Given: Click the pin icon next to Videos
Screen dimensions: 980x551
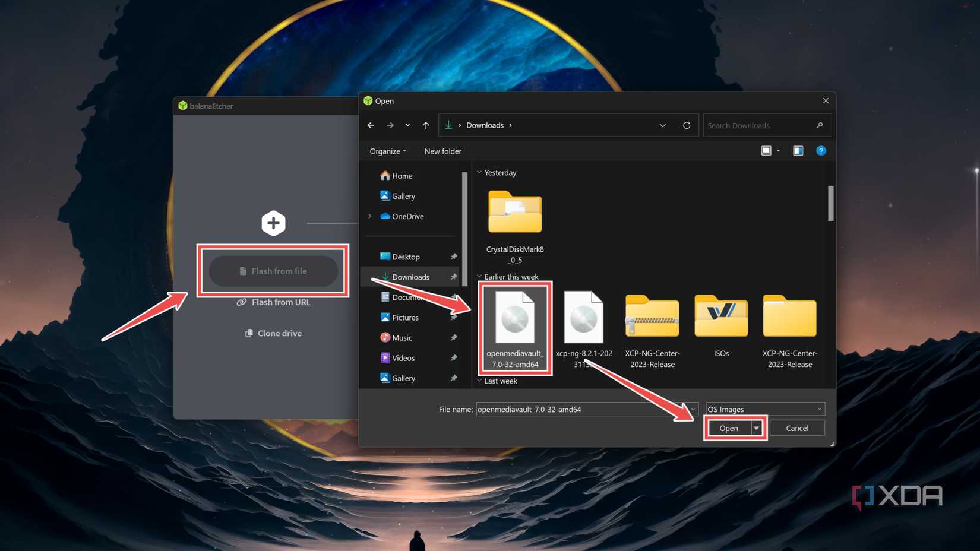Looking at the screenshot, I should coord(453,358).
